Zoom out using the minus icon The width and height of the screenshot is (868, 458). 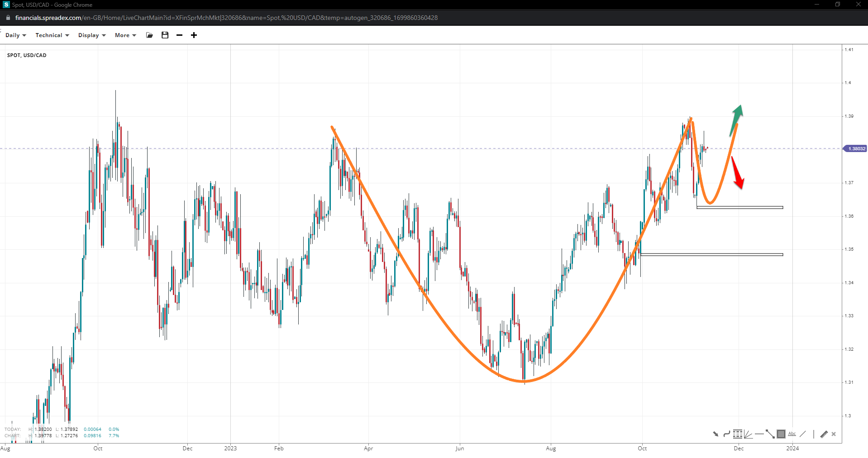point(179,35)
